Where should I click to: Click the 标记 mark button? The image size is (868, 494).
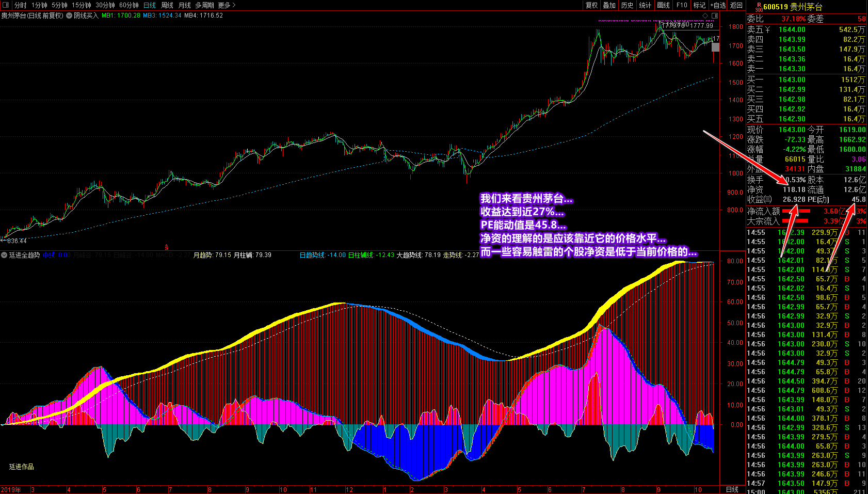pyautogui.click(x=699, y=5)
